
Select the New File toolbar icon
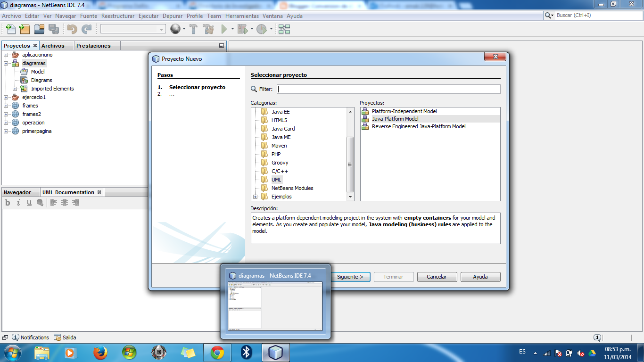click(10, 29)
